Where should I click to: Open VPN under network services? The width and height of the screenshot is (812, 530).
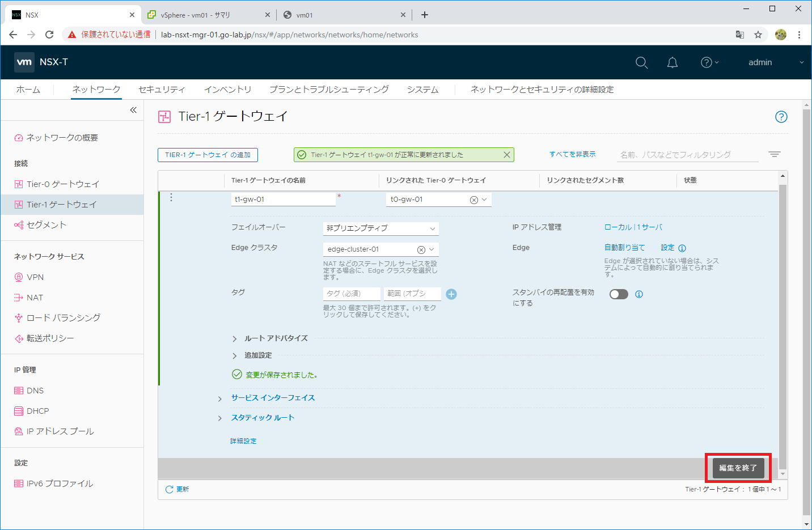pyautogui.click(x=35, y=277)
